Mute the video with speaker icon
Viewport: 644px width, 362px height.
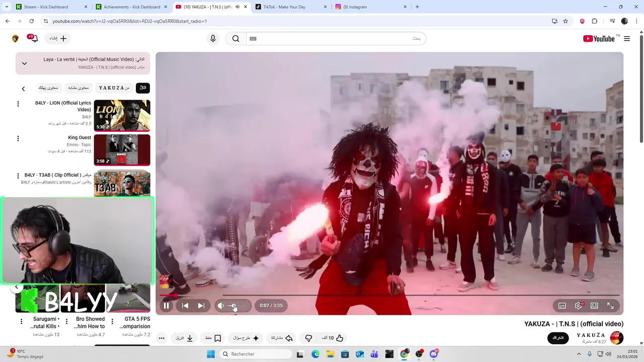(220, 306)
